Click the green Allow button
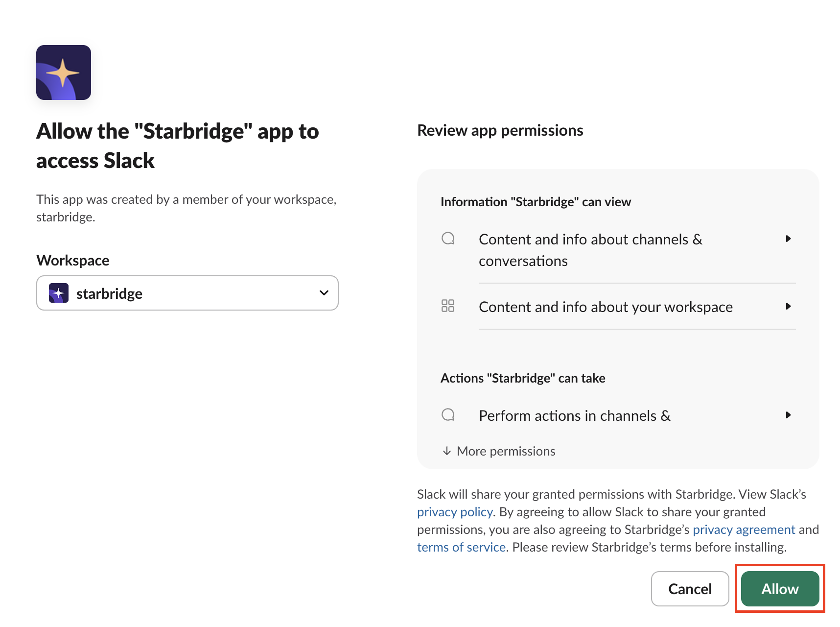The height and width of the screenshot is (627, 840). pyautogui.click(x=780, y=589)
